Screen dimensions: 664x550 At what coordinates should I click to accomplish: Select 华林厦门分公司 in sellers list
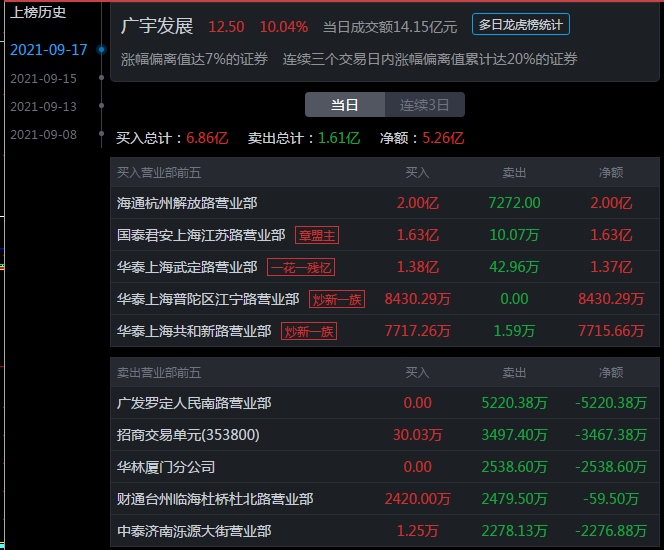click(x=166, y=467)
